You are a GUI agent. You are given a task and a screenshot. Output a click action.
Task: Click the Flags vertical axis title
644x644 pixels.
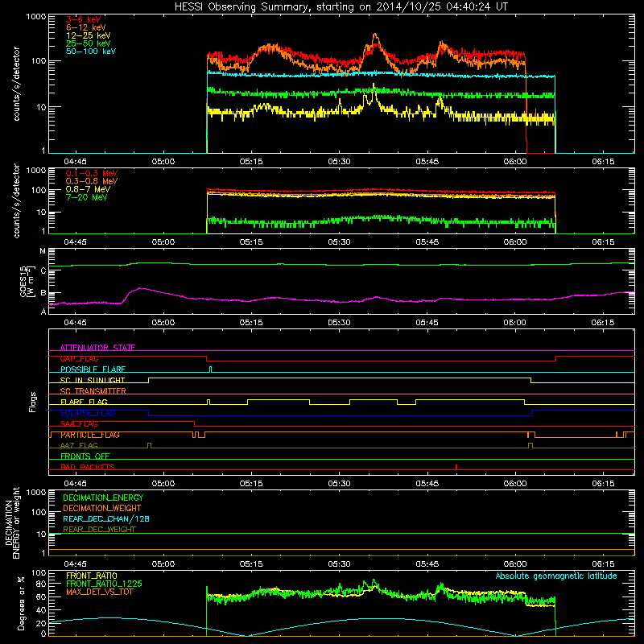point(33,402)
